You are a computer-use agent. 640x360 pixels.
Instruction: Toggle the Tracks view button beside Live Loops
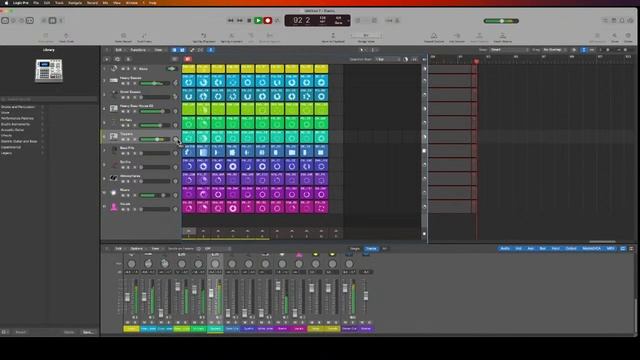[182, 50]
